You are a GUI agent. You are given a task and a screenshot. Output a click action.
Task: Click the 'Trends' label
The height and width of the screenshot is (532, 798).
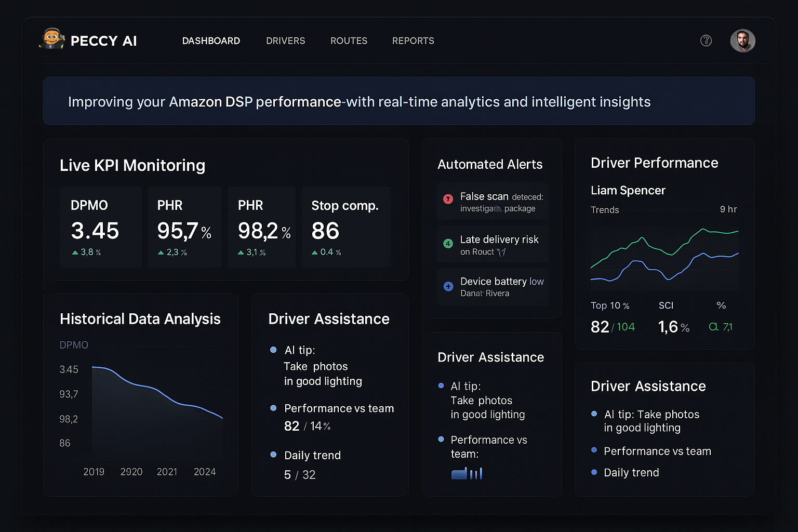pyautogui.click(x=605, y=210)
